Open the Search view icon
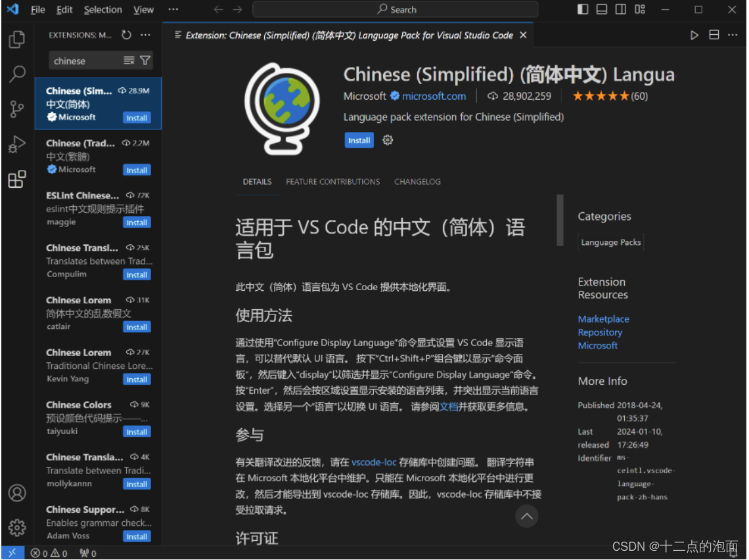This screenshot has height=560, width=749. tap(17, 74)
